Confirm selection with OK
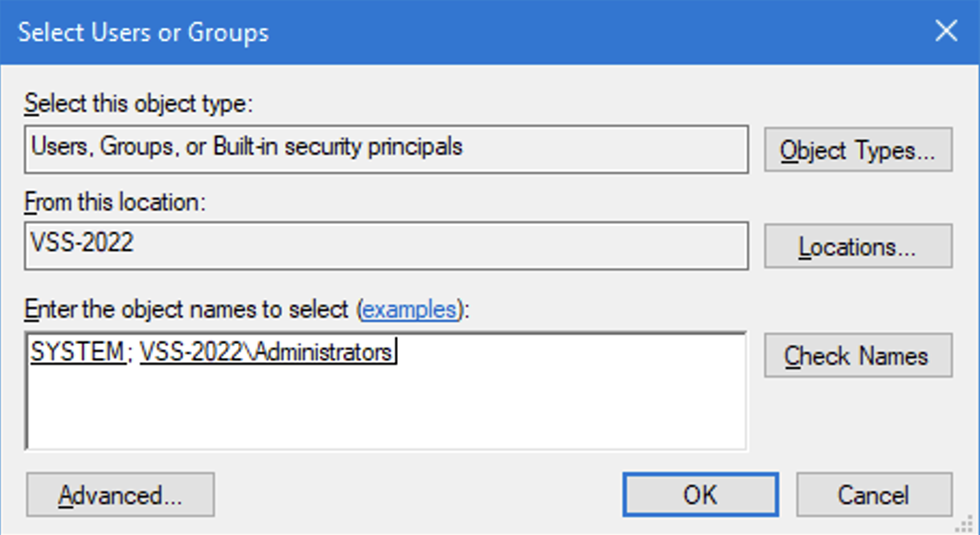This screenshot has width=980, height=535. click(x=700, y=495)
